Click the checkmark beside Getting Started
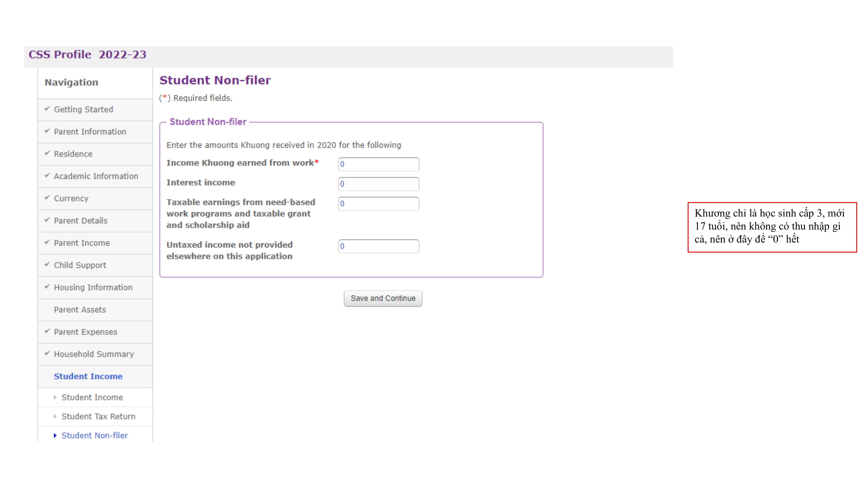868x488 pixels. (x=47, y=109)
